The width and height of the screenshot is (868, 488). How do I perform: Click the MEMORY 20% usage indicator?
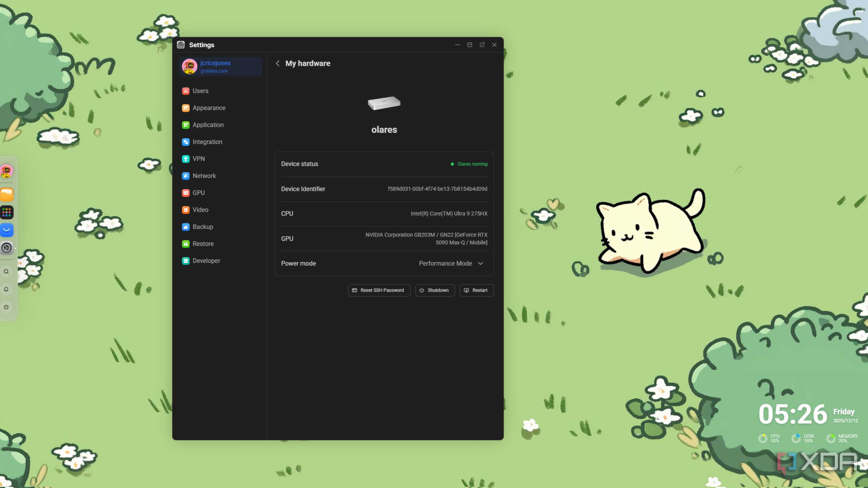[842, 438]
